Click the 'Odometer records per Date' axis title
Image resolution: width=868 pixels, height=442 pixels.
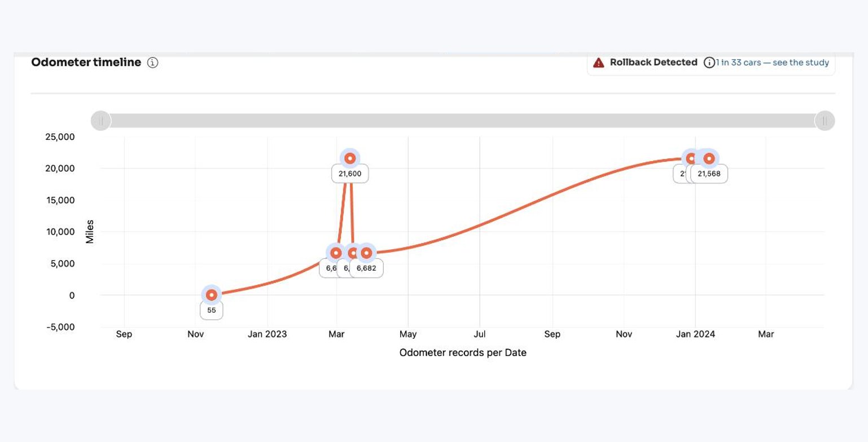click(463, 353)
